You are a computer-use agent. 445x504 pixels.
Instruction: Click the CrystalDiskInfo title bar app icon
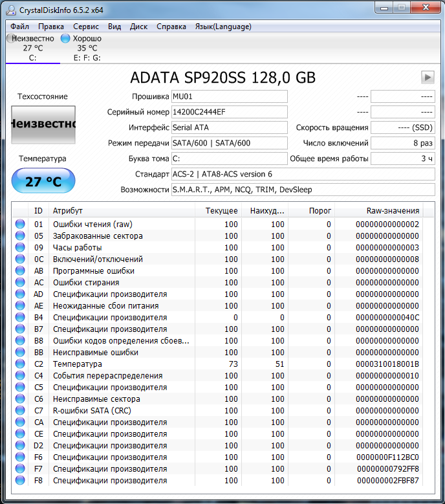pyautogui.click(x=11, y=10)
